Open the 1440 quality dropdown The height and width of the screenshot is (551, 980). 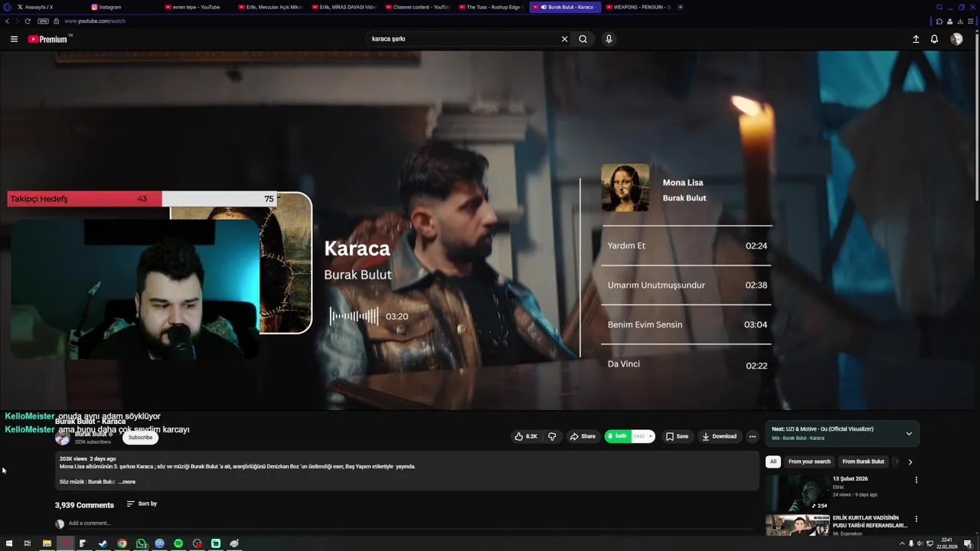(x=643, y=436)
